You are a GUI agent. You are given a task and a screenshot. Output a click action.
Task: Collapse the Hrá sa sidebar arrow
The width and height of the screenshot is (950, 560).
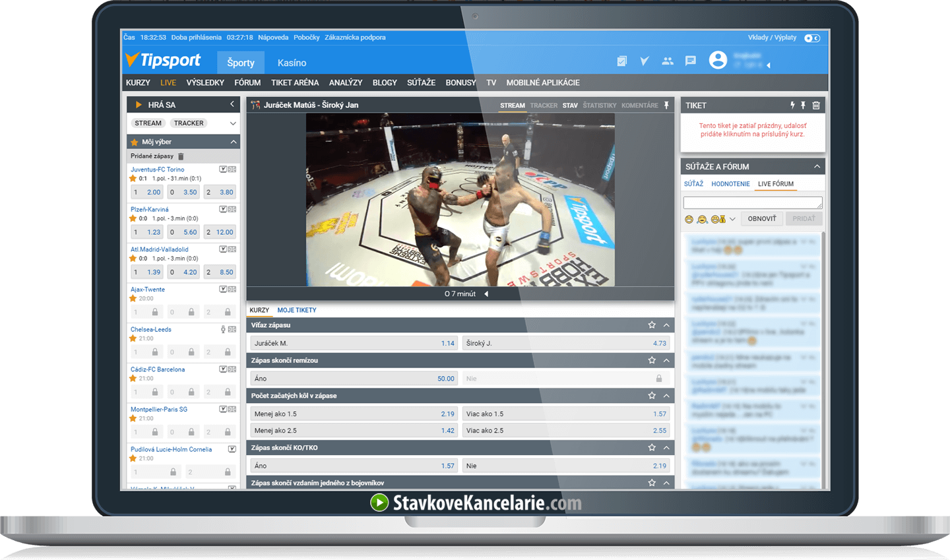[x=232, y=104]
